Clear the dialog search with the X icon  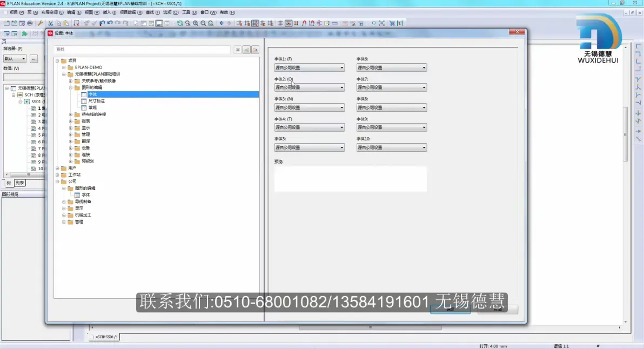tap(238, 50)
